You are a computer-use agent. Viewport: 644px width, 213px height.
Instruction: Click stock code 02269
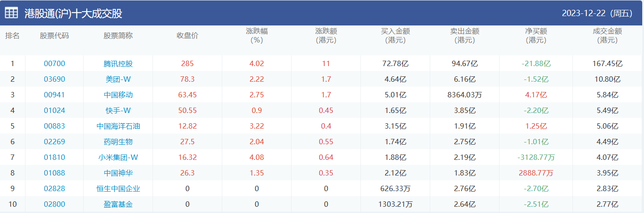click(x=54, y=142)
